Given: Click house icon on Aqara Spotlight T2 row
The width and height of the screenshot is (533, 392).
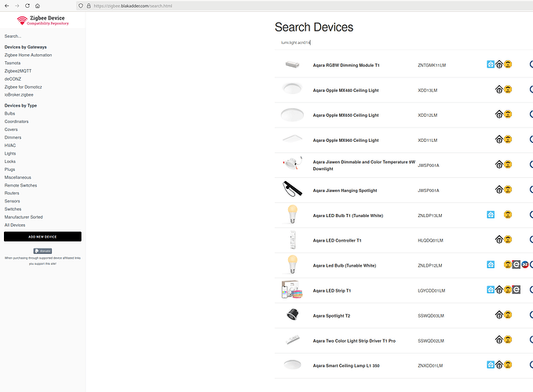Looking at the screenshot, I should [498, 315].
